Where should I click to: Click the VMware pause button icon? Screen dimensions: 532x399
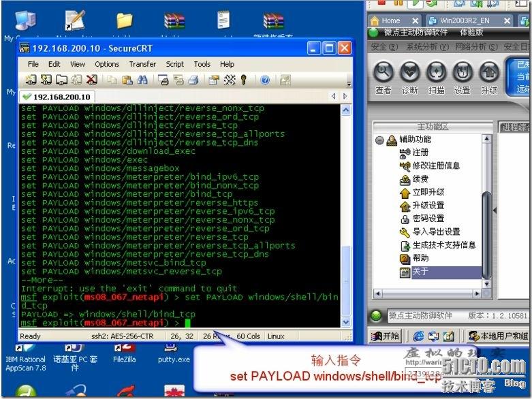[398, 3]
